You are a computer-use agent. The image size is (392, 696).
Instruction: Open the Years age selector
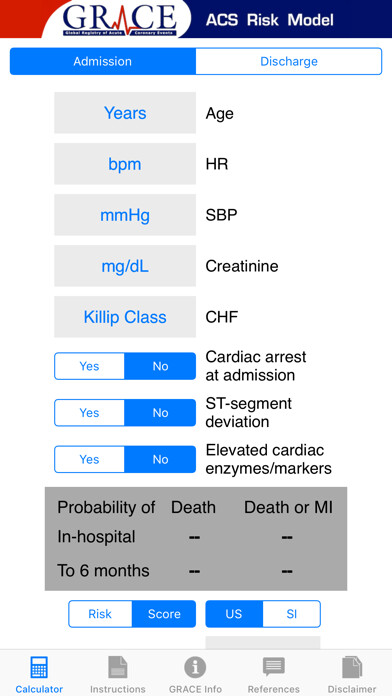point(125,113)
